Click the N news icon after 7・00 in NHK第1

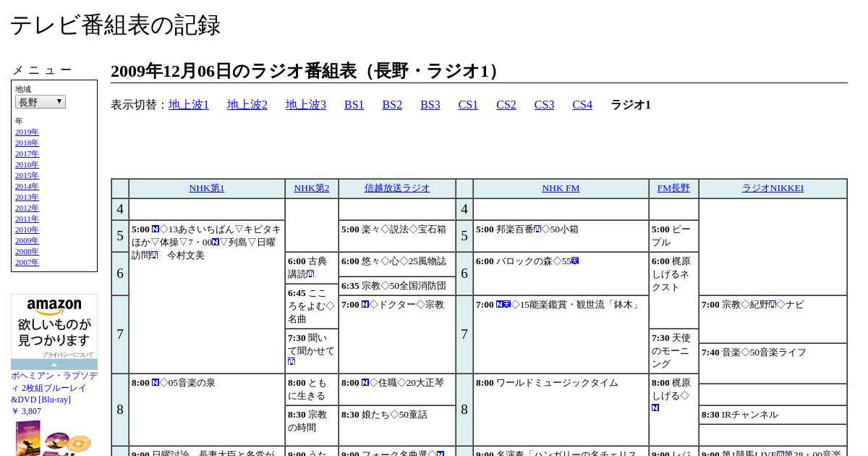(x=216, y=242)
